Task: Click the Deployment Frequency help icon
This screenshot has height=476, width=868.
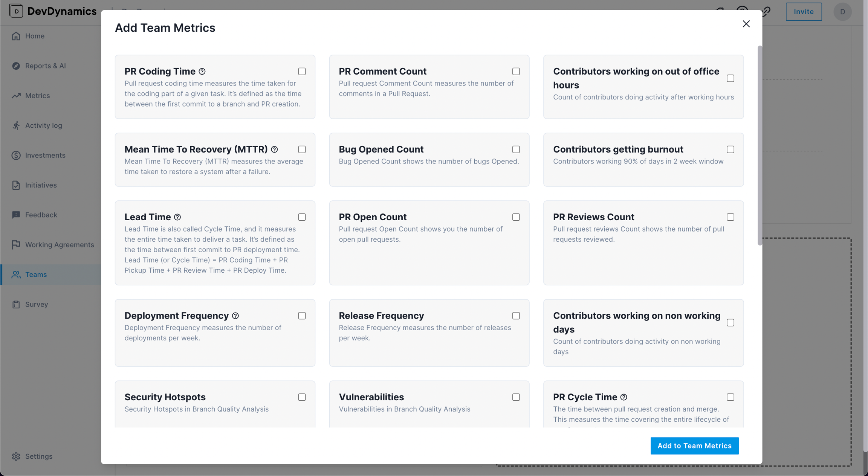Action: click(235, 316)
